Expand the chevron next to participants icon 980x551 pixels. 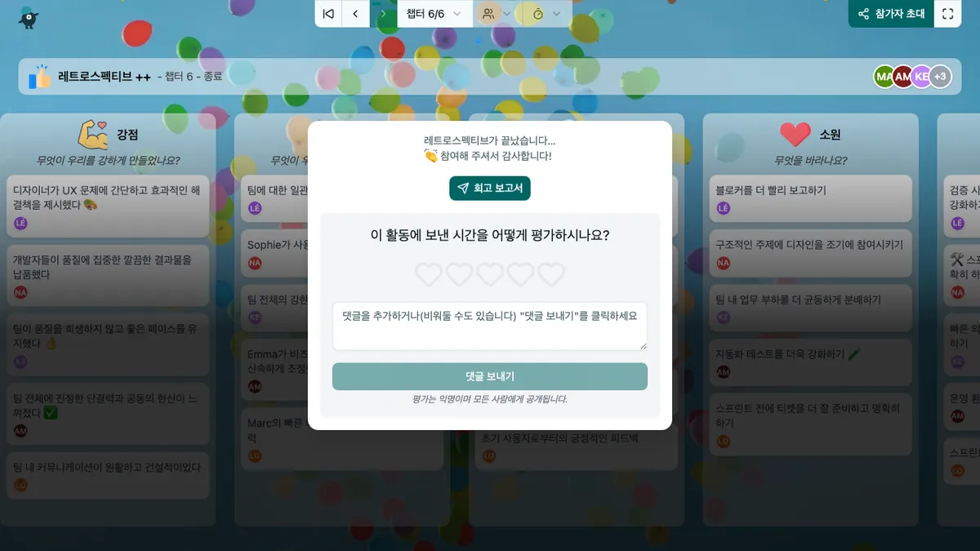(x=507, y=14)
